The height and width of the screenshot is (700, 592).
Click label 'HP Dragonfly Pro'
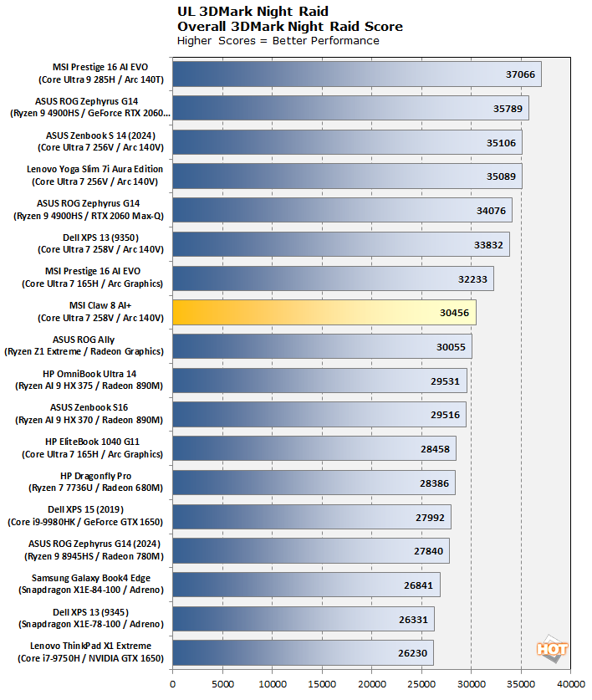[x=96, y=476]
